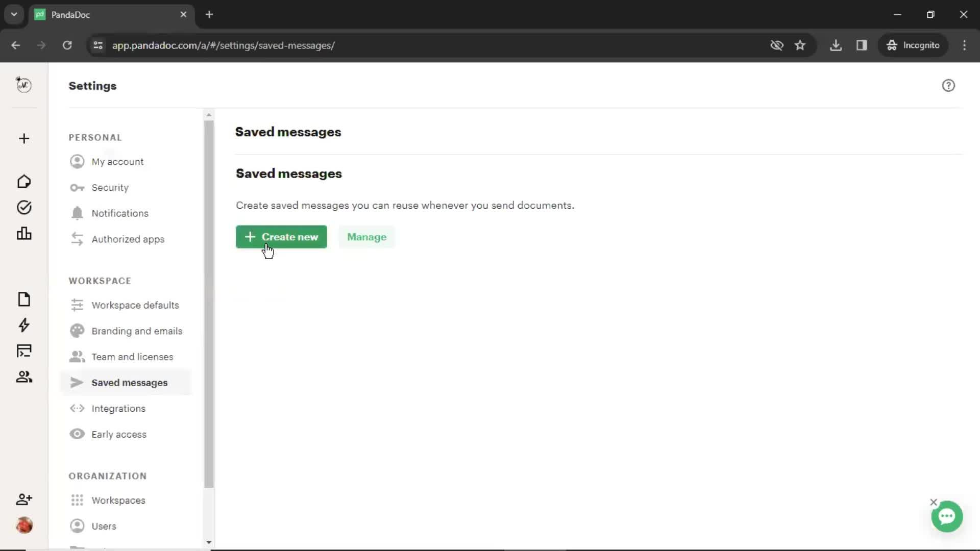Select the Tasks/Checklist icon
This screenshot has height=551, width=980.
pos(23,207)
